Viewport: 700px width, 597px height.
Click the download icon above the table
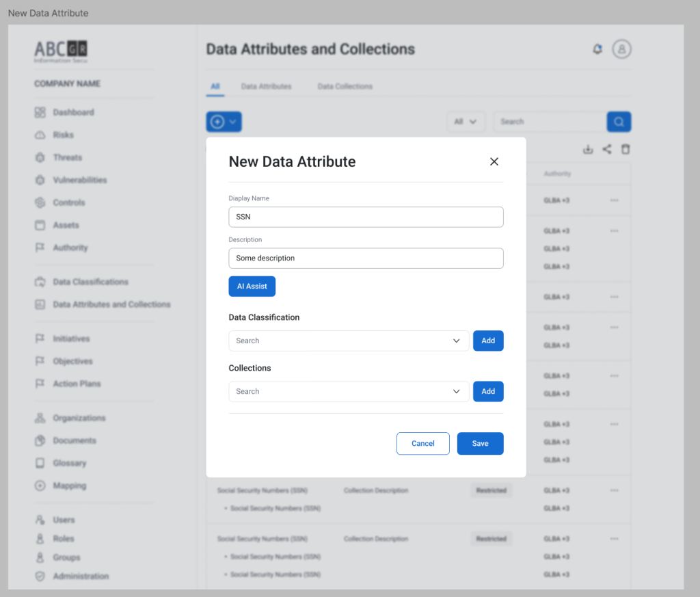click(587, 150)
